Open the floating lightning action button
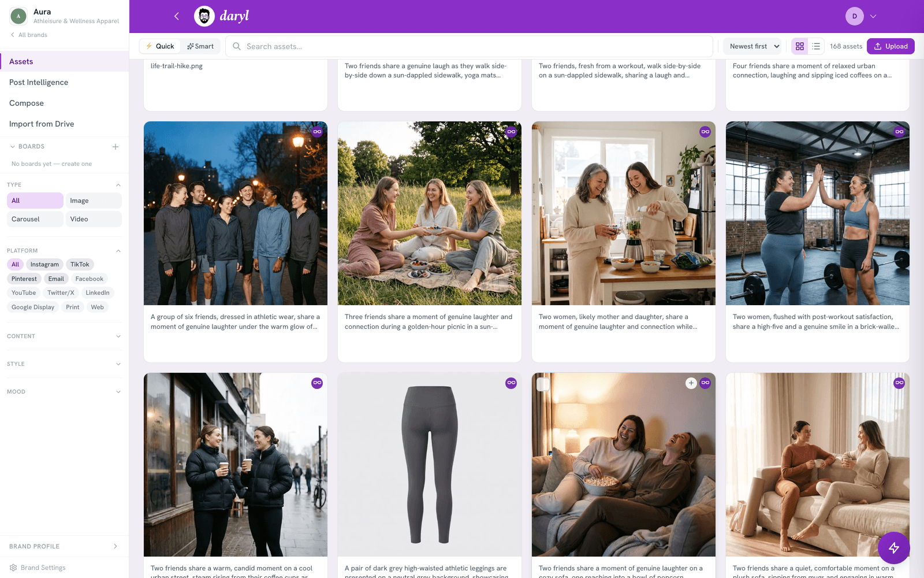The image size is (924, 578). 893,547
